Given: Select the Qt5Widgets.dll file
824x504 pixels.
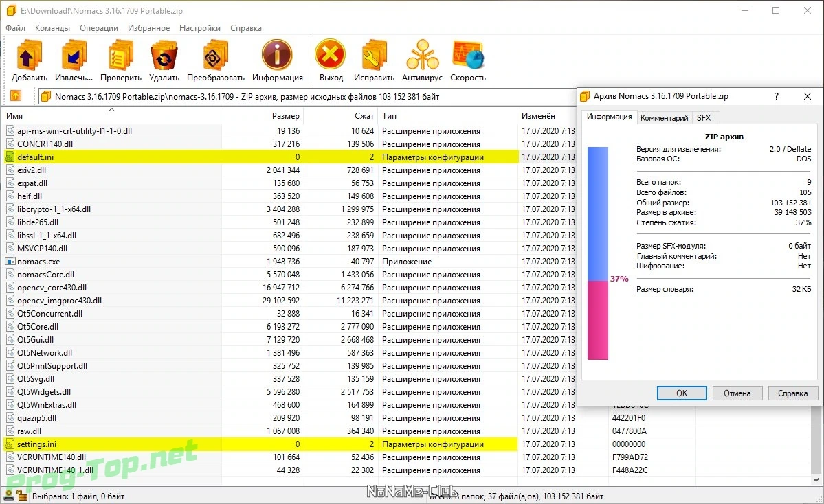Looking at the screenshot, I should [43, 392].
